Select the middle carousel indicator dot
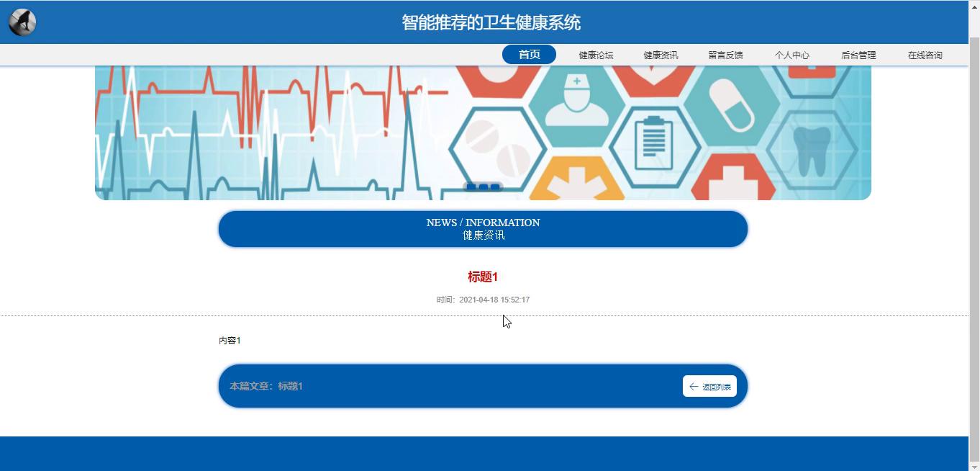The width and height of the screenshot is (980, 471). [x=484, y=187]
